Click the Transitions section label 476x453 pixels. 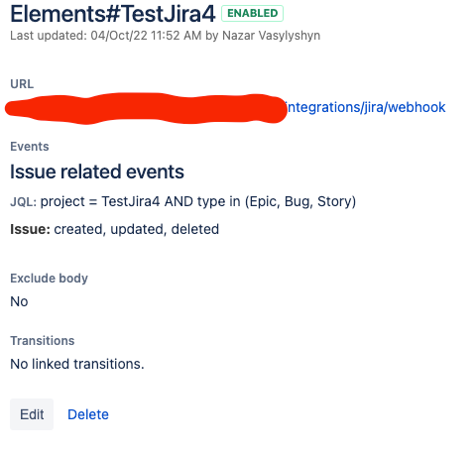(x=43, y=341)
